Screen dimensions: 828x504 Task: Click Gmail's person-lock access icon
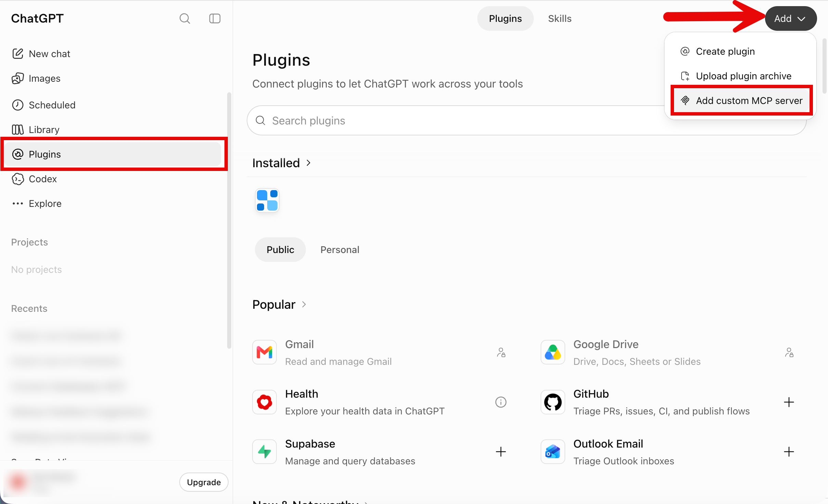[501, 352]
